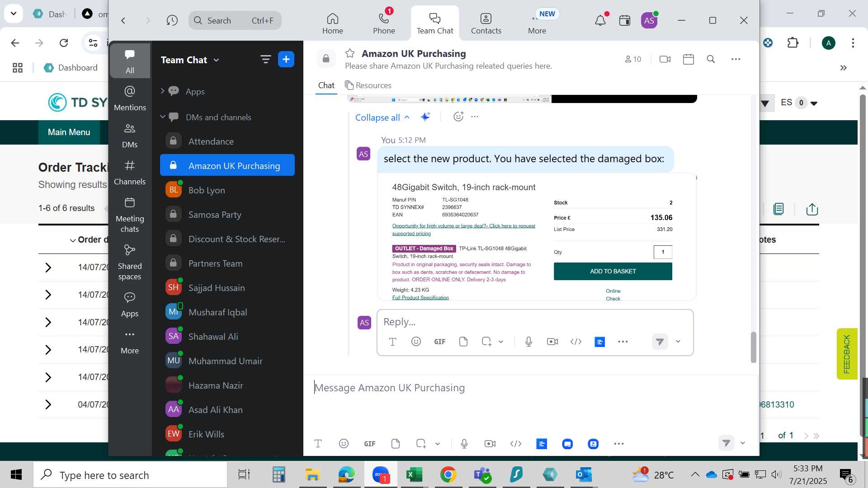The image size is (868, 488).
Task: Open chat with Bob Lyon
Action: click(227, 190)
